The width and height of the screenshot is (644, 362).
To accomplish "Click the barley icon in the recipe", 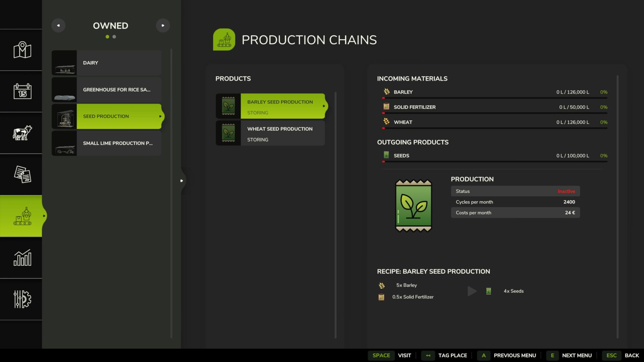I will [x=382, y=286].
